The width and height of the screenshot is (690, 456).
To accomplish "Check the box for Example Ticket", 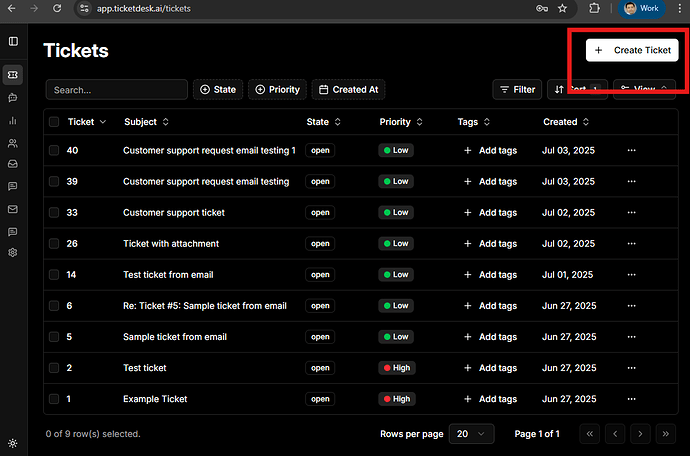I will (54, 399).
